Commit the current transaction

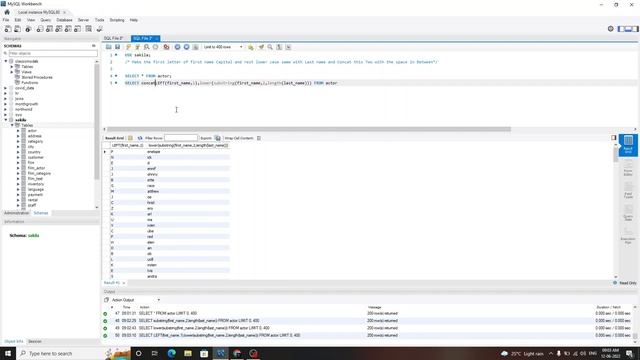[178, 47]
